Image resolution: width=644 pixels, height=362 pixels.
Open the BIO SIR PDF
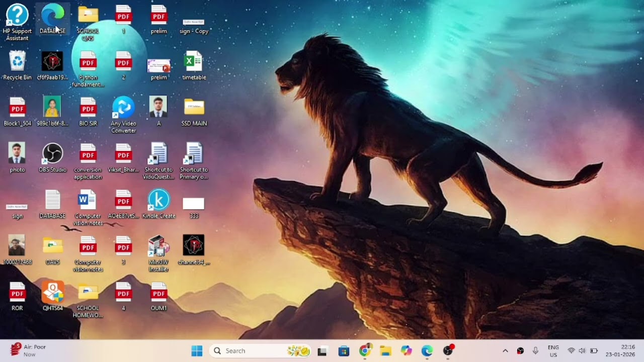88,112
